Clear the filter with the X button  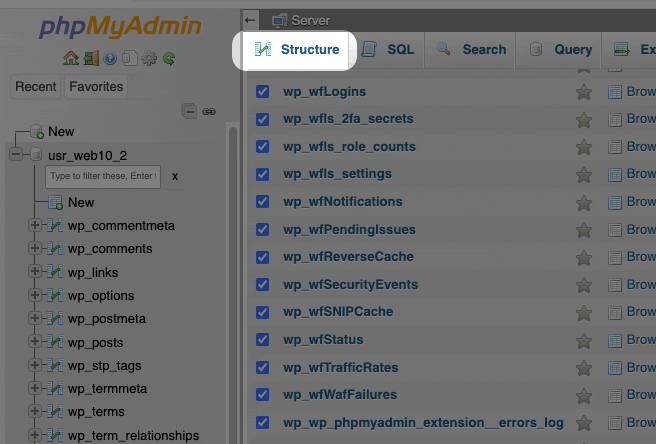tap(175, 177)
